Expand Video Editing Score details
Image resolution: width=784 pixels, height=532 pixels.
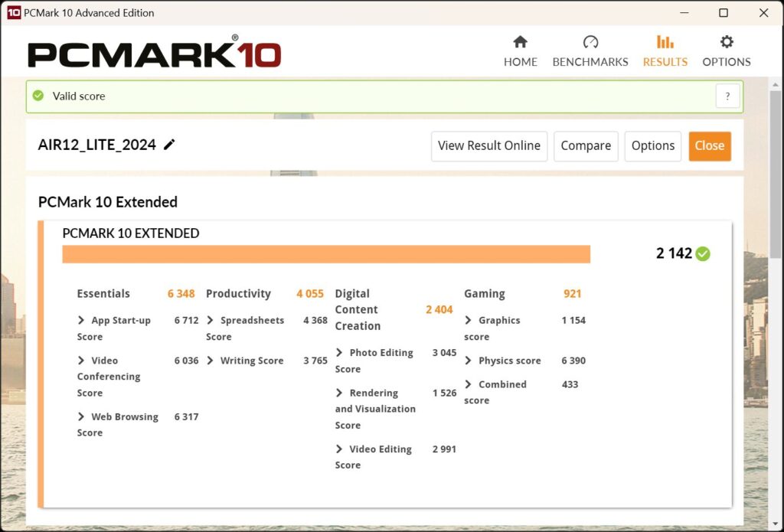339,449
